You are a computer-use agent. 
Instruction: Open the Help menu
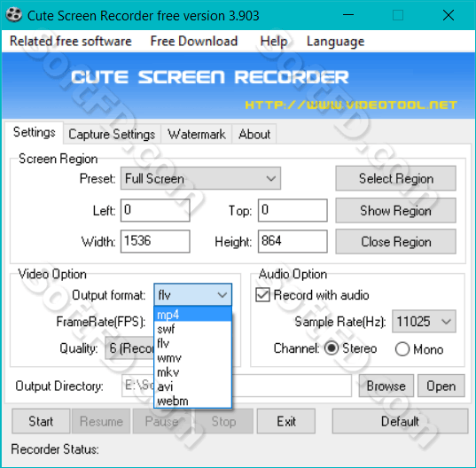coord(274,42)
